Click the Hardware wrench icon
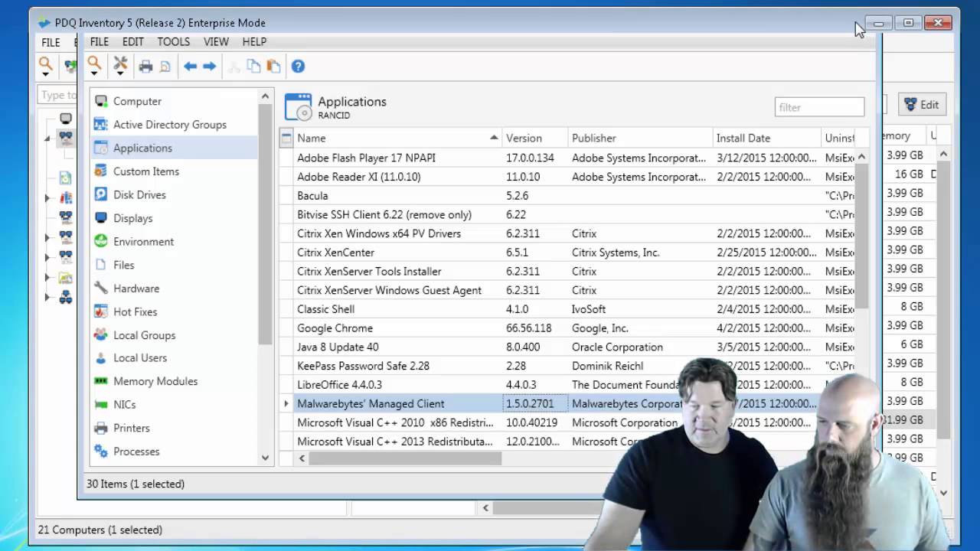Image resolution: width=980 pixels, height=551 pixels. coord(100,288)
